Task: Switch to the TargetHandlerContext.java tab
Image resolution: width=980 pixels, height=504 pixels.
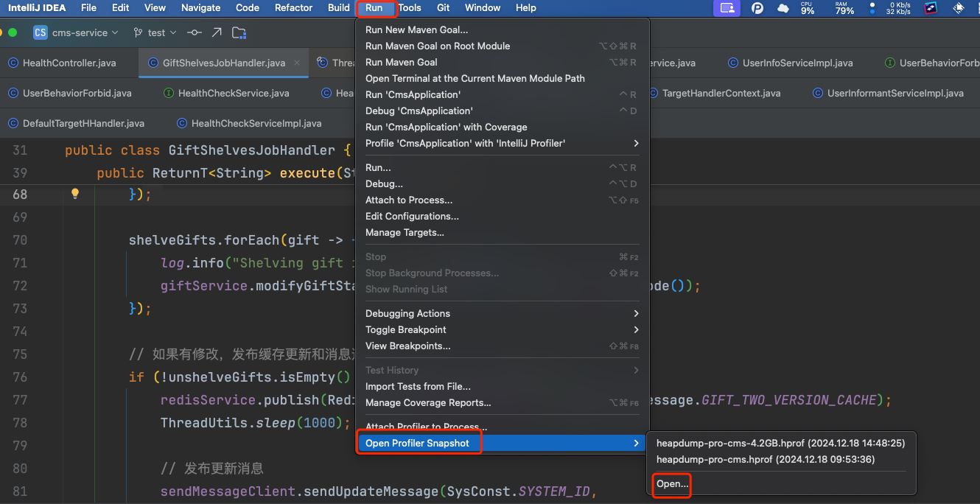Action: [721, 93]
